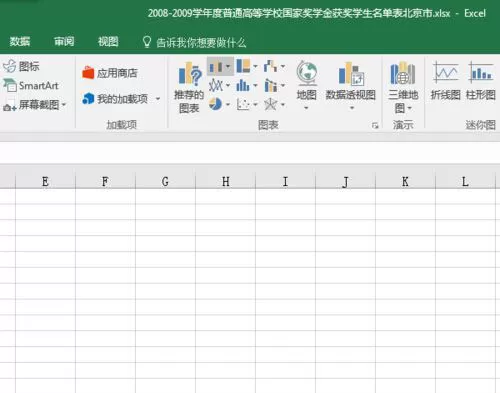The image size is (500, 393).
Task: Click the 我的加载项 icon
Action: click(x=88, y=99)
